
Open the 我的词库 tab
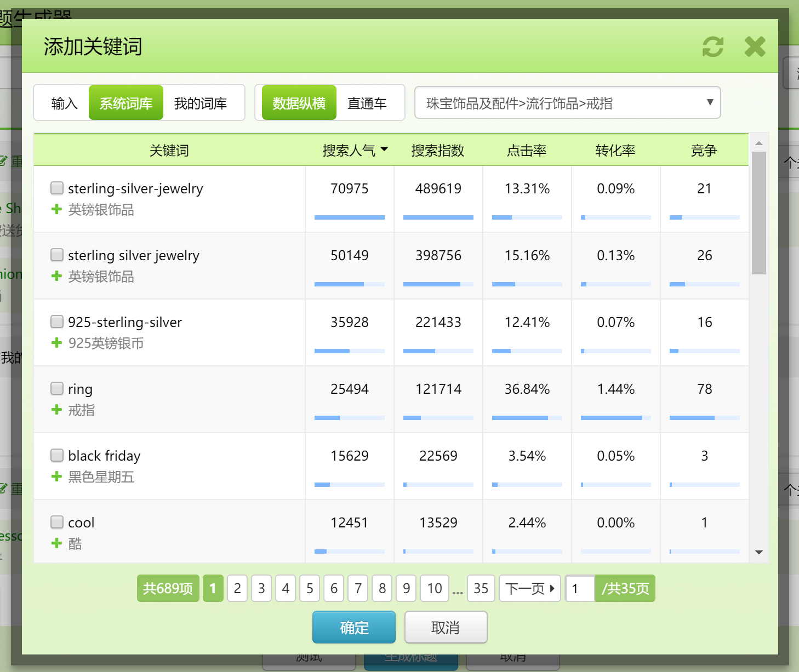click(x=201, y=103)
